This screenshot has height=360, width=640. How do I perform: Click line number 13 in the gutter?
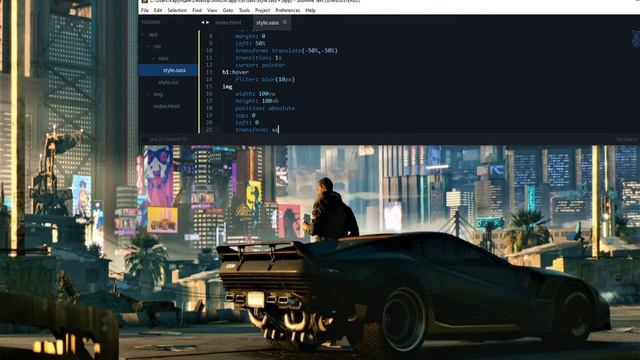[209, 72]
